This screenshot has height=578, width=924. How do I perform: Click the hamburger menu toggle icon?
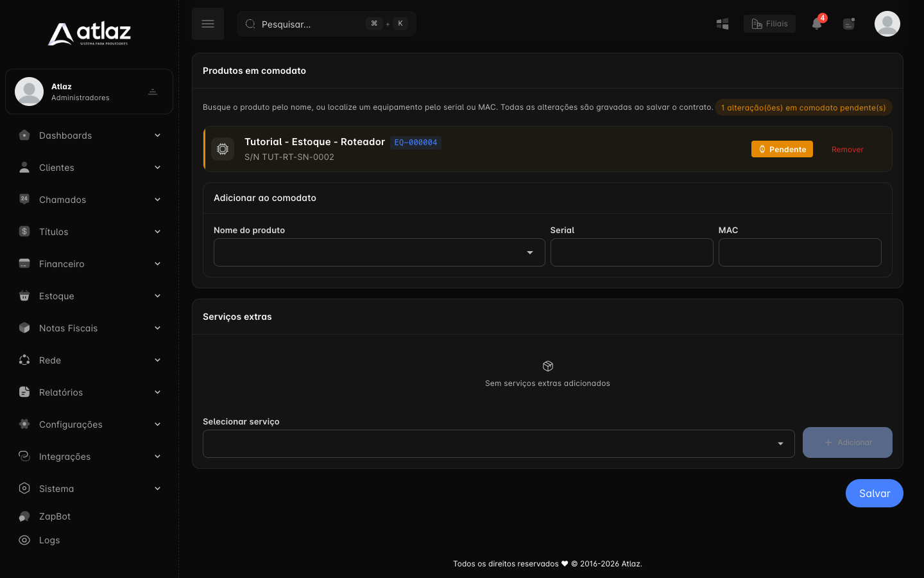tap(208, 24)
